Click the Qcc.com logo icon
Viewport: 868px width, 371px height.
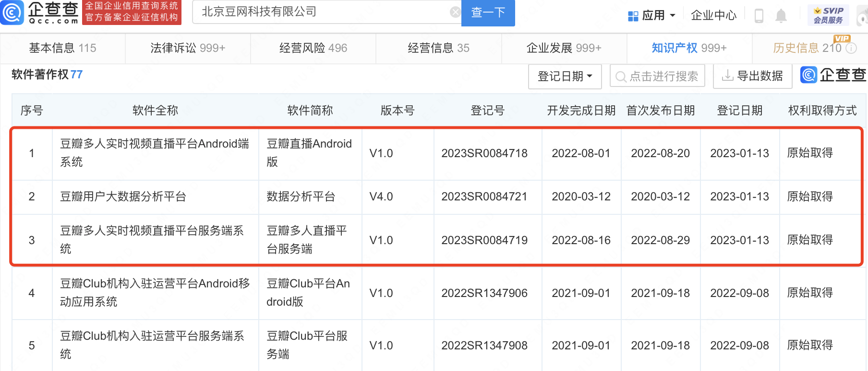[12, 12]
